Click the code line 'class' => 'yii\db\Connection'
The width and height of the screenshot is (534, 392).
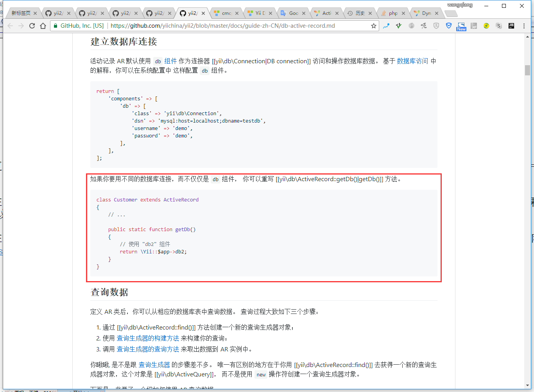pyautogui.click(x=177, y=114)
